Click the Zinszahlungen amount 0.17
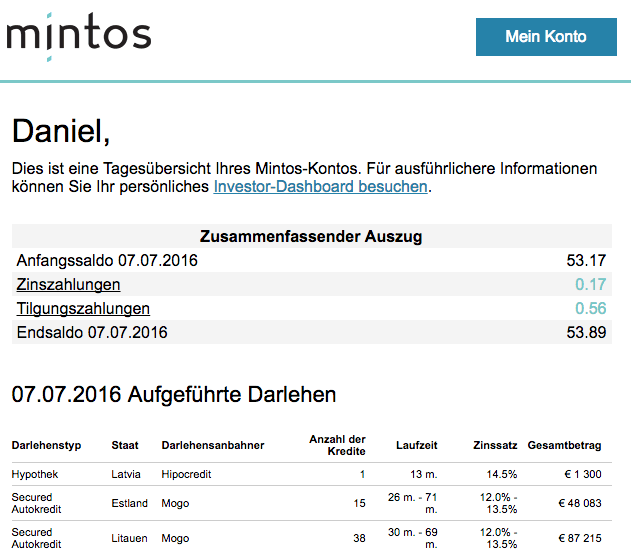The image size is (631, 554). tap(590, 284)
